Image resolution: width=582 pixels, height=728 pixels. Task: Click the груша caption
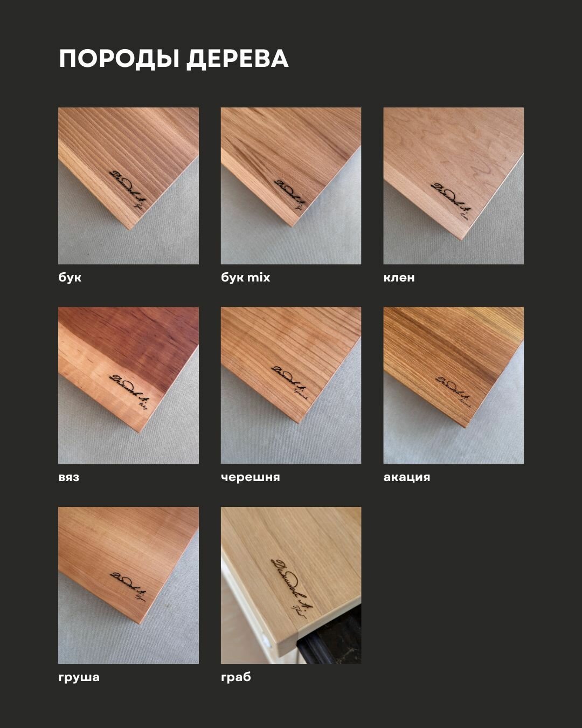click(x=79, y=677)
